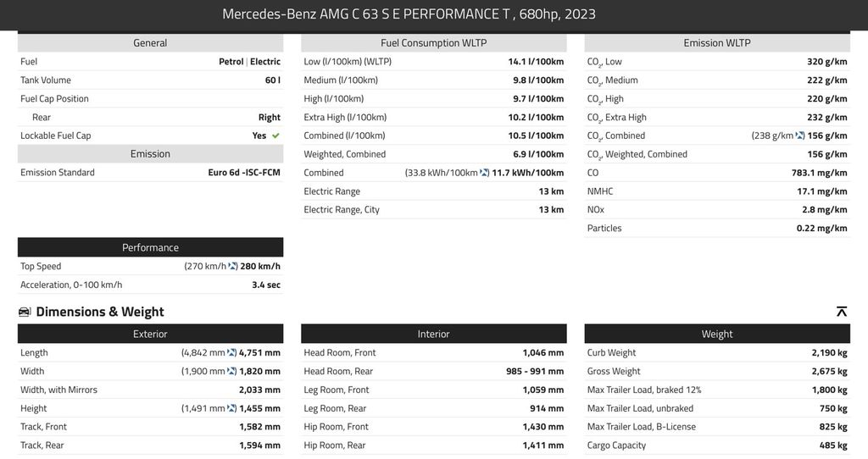Click the '1,594 mm' Track Rear value
Screen dimensions: 868x459
pos(259,445)
